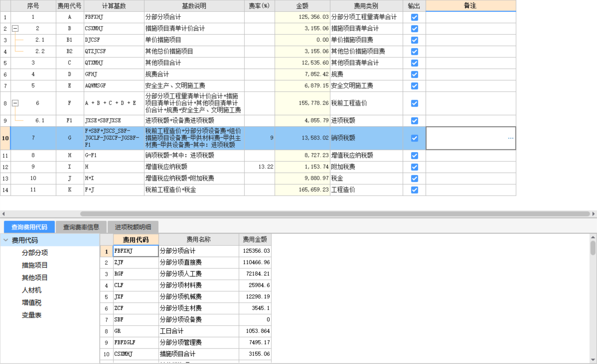The height and width of the screenshot is (364, 597).
Task: Collapse the tree node of row 序号 2
Action: [x=15, y=29]
